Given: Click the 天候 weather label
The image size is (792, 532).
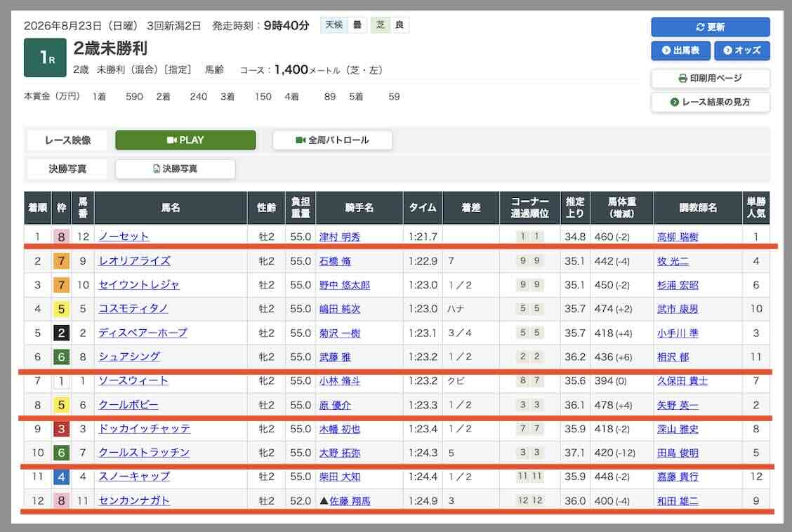Looking at the screenshot, I should pos(334,25).
